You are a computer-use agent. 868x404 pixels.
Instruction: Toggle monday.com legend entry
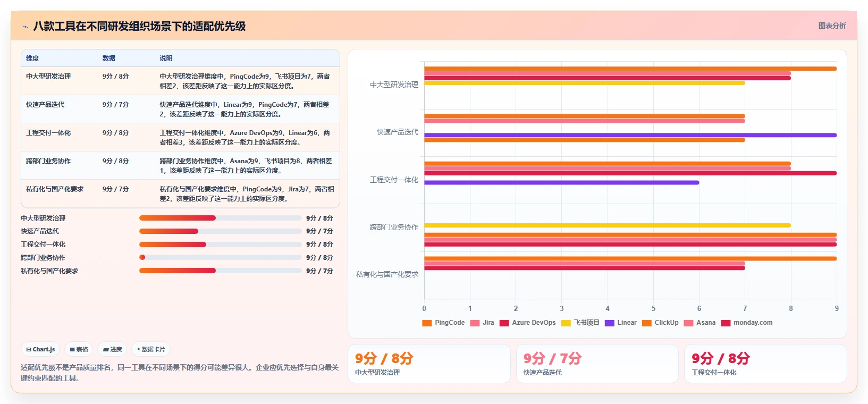(x=747, y=323)
